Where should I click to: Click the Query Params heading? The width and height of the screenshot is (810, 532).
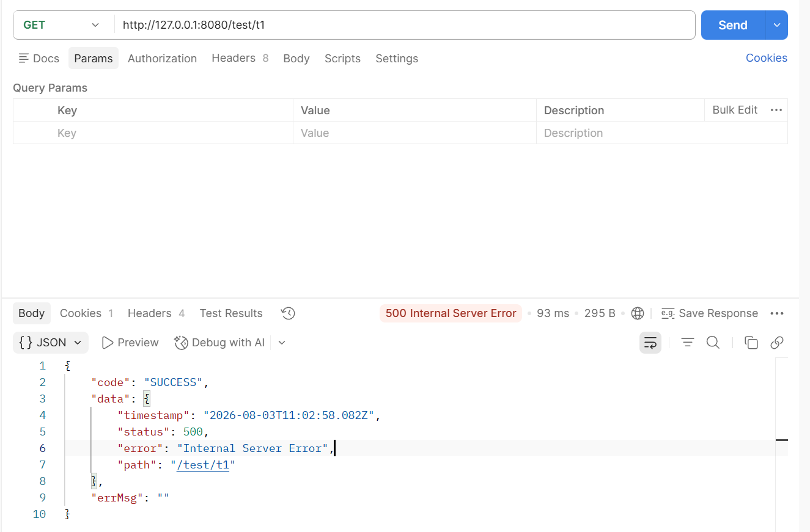[x=50, y=88]
